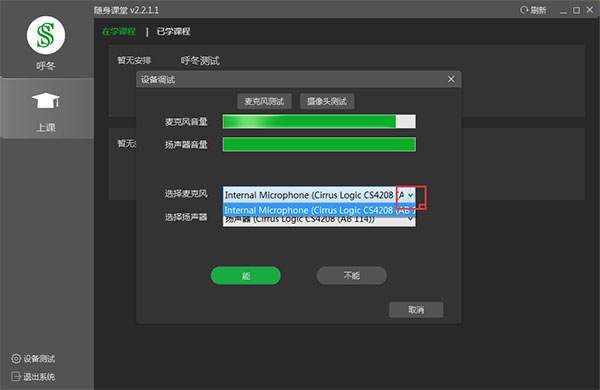The height and width of the screenshot is (390, 600).
Task: Click the green 能 button
Action: click(x=246, y=276)
